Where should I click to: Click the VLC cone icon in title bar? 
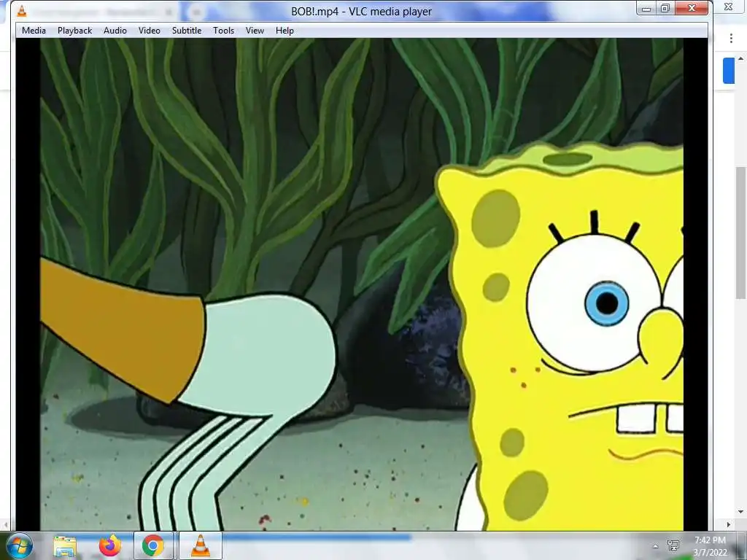tap(22, 11)
